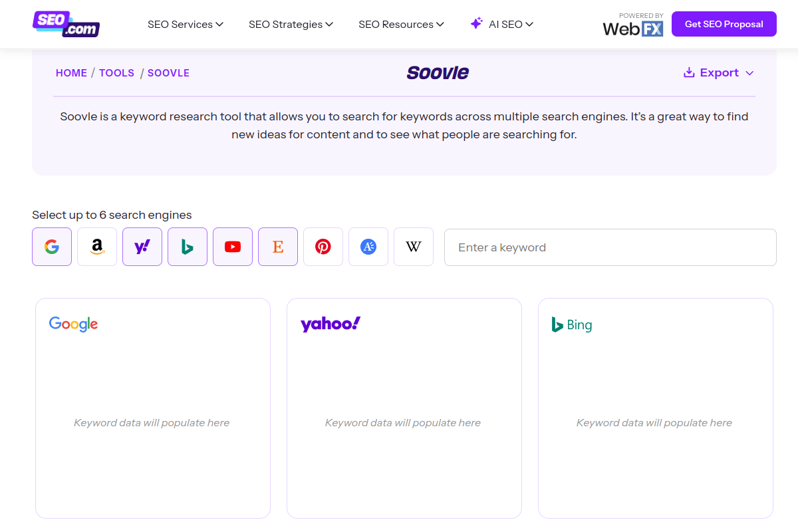Click the SEO.com logo
Viewport: 798px width, 532px height.
66,23
